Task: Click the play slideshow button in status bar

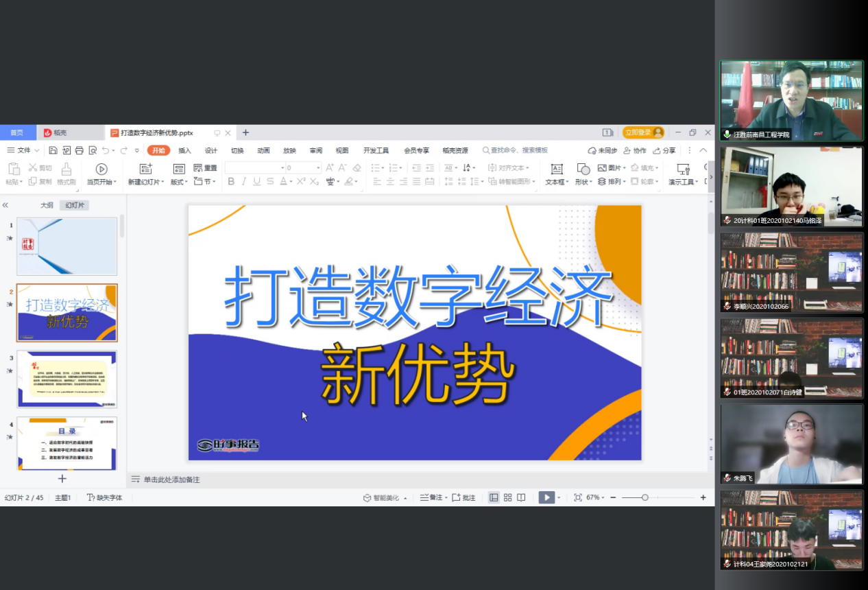Action: pos(546,497)
